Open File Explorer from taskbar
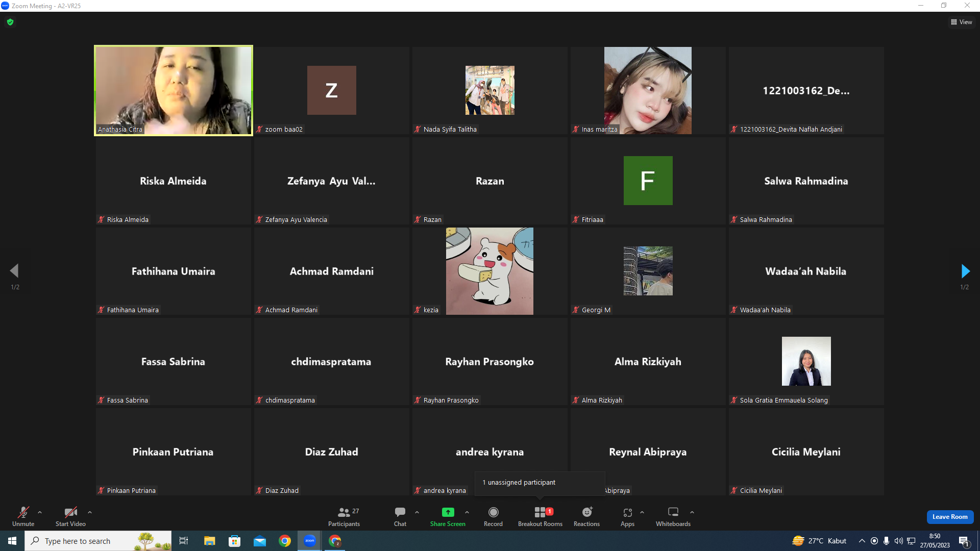Screen dimensions: 980x551 pyautogui.click(x=209, y=541)
